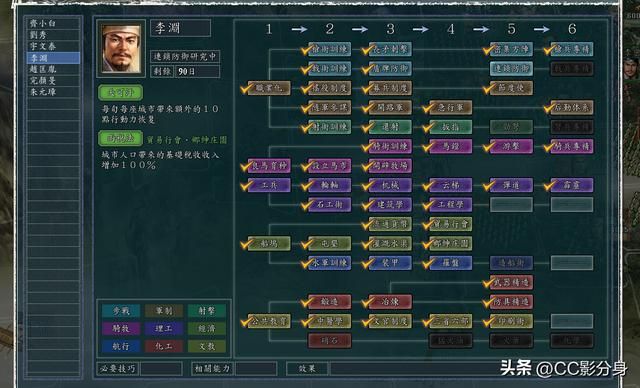
Task: Select the 輪軸 technology node
Action: [x=330, y=185]
